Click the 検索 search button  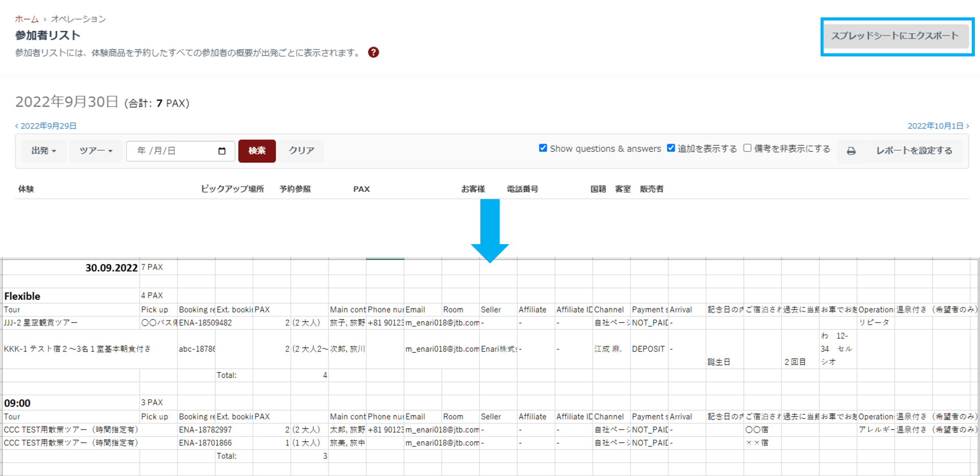coord(257,151)
